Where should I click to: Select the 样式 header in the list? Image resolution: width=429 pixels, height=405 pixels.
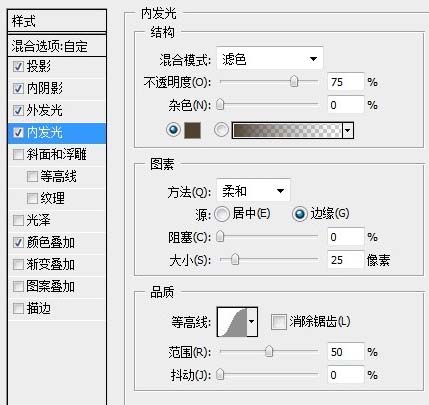[x=57, y=21]
